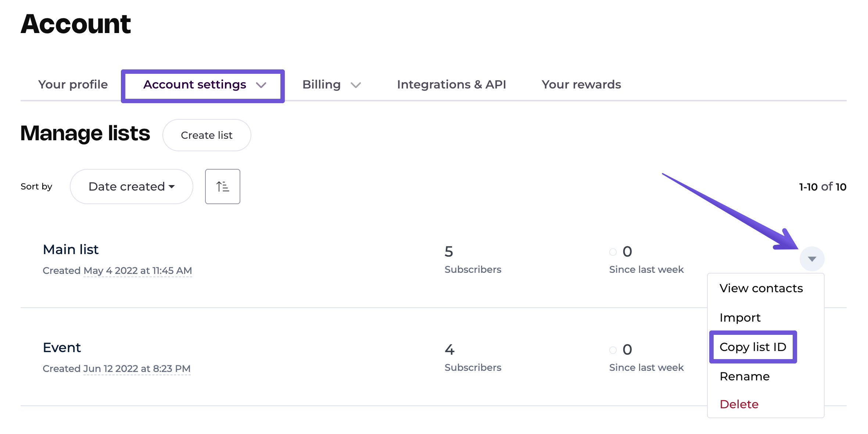
Task: Click Delete in the list menu
Action: pos(739,404)
